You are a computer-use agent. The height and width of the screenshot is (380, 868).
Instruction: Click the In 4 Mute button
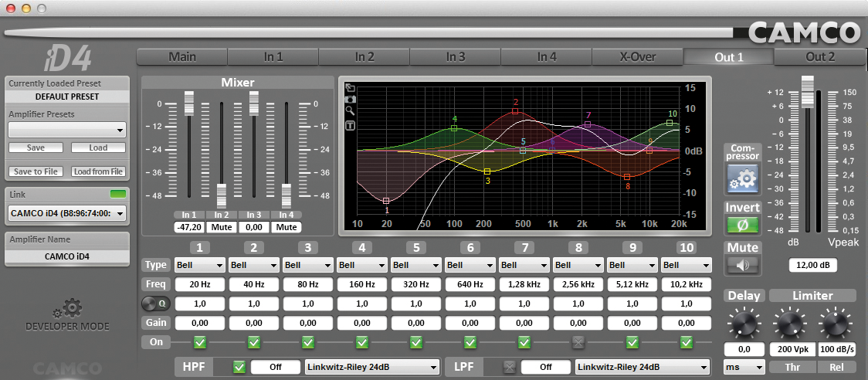(287, 227)
